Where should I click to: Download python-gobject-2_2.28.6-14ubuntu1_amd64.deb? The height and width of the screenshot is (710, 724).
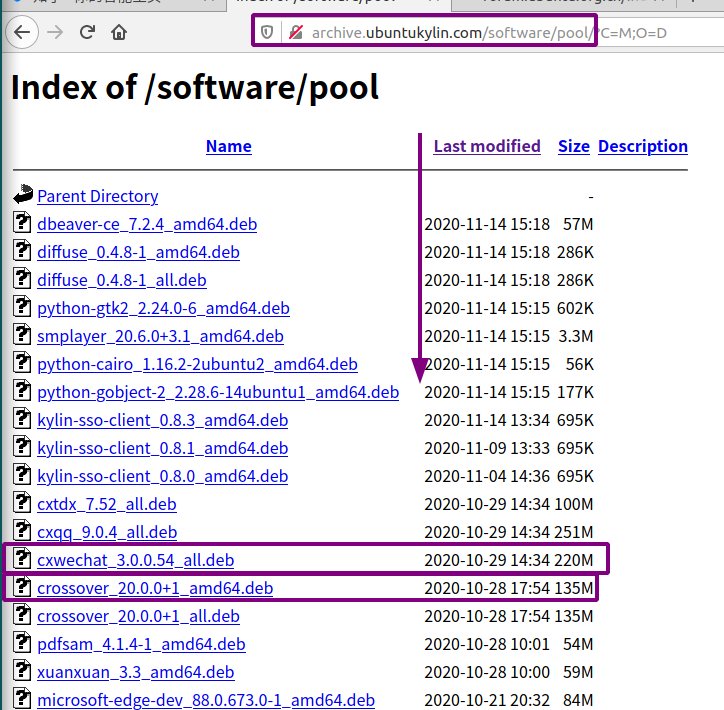pos(218,392)
